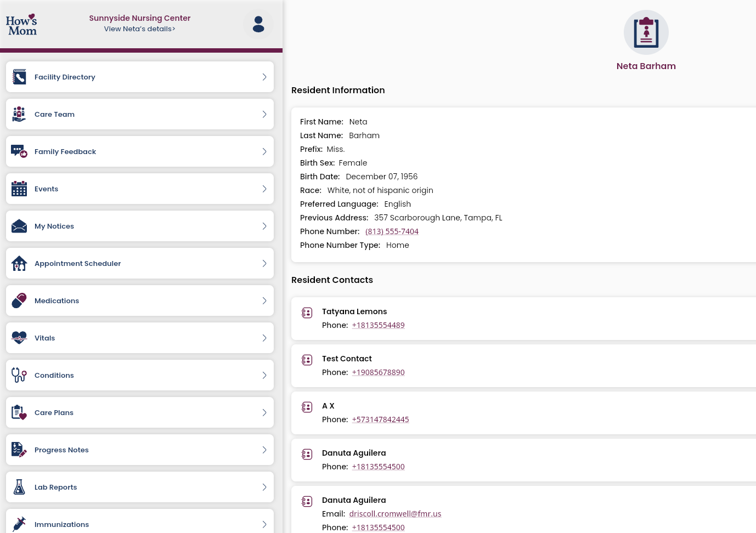The image size is (756, 533).
Task: Click Neta Barham resident profile picture
Action: point(646,32)
